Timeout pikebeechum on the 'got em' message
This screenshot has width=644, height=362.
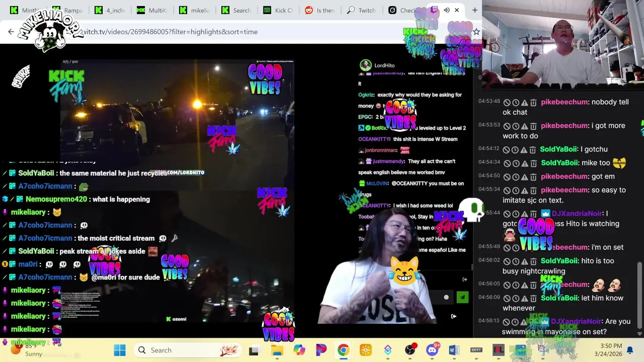(x=516, y=176)
